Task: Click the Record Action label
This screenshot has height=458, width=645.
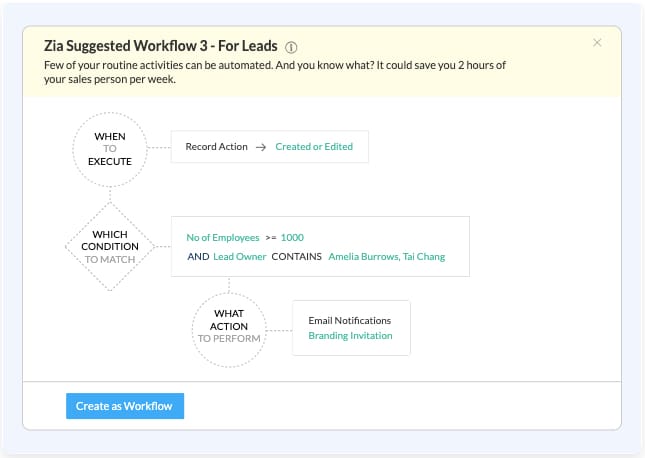Action: coord(216,147)
